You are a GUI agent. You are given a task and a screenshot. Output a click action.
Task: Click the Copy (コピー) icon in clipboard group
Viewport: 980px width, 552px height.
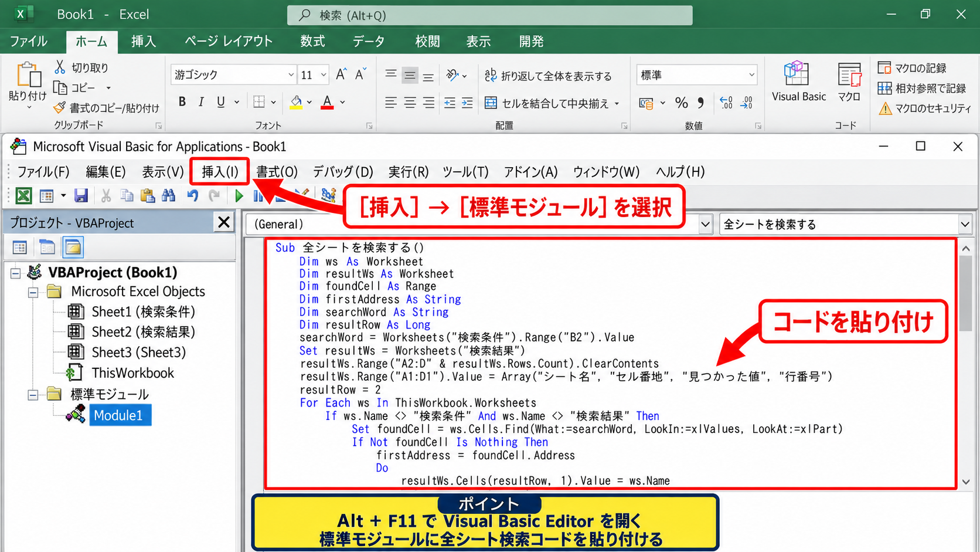point(60,87)
